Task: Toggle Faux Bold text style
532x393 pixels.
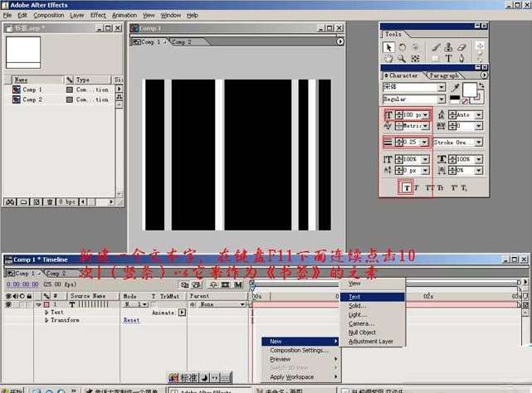Action: (x=406, y=187)
